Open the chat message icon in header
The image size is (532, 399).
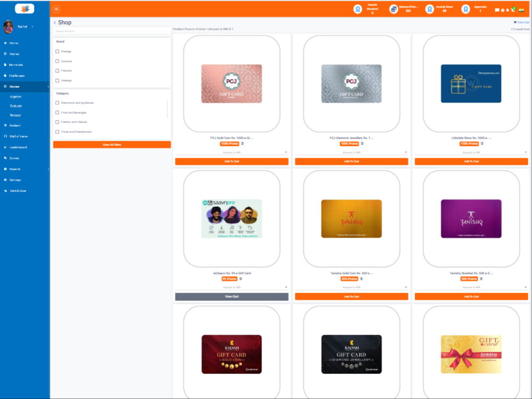click(x=497, y=10)
